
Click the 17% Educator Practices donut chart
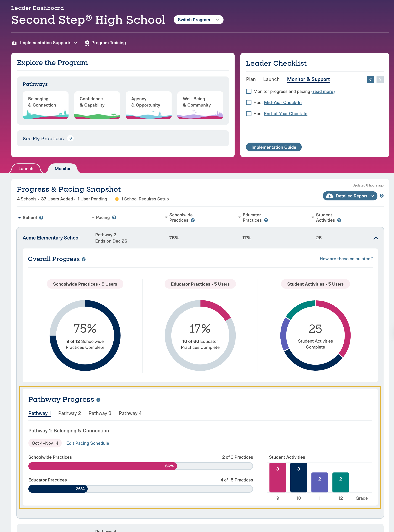(200, 336)
